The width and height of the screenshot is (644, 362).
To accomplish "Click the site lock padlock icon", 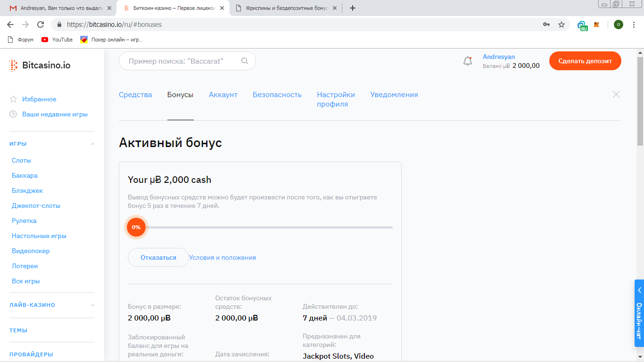I will click(59, 25).
